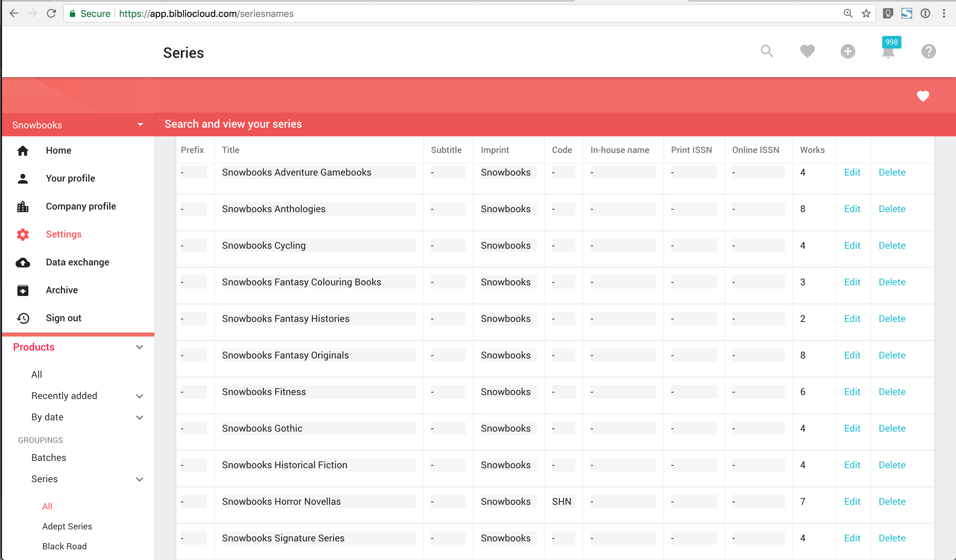Viewport: 956px width, 560px height.
Task: Open Company profile menu item
Action: click(x=81, y=206)
